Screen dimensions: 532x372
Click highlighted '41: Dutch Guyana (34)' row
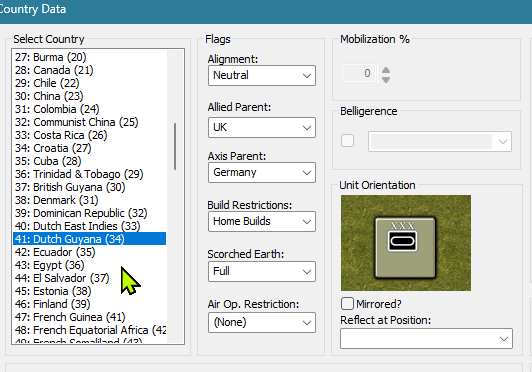point(90,239)
